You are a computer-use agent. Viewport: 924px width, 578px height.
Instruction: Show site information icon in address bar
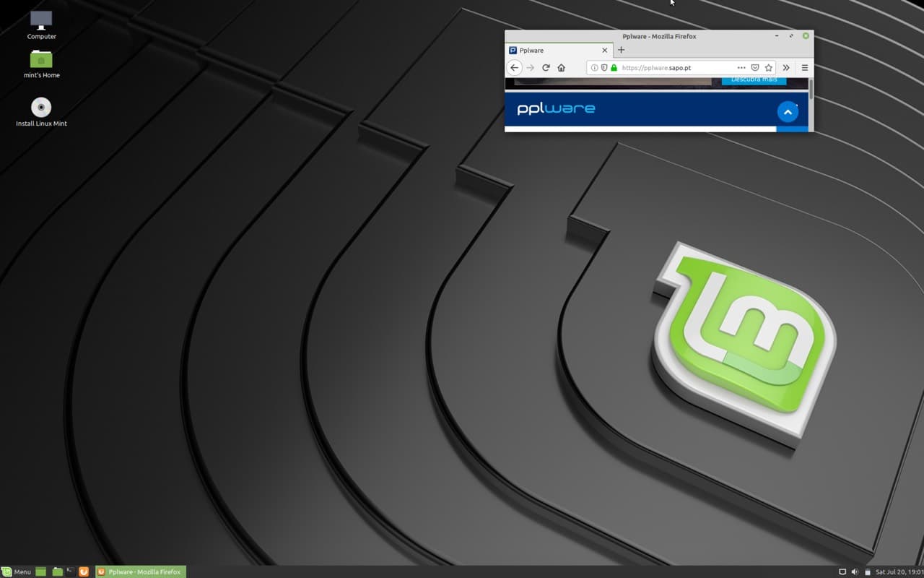point(595,68)
